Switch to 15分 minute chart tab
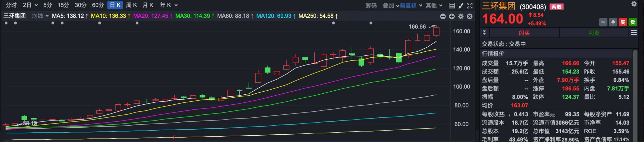This screenshot has height=142, width=644. pos(63,5)
